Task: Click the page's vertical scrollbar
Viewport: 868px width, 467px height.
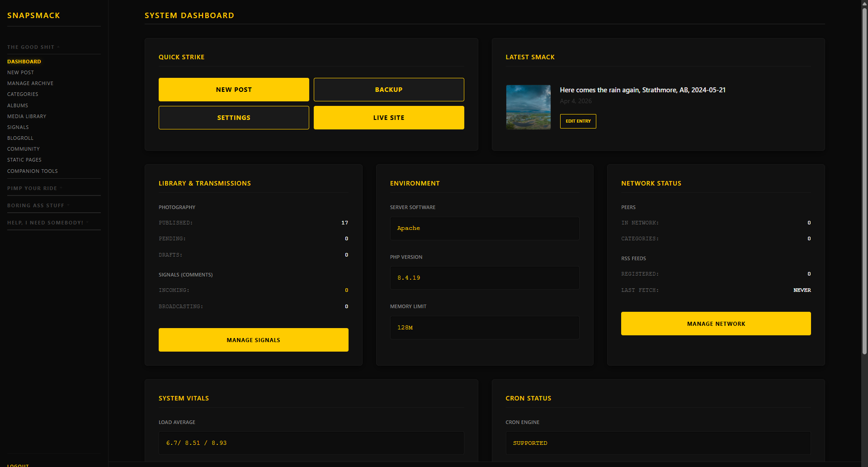Action: click(x=864, y=181)
